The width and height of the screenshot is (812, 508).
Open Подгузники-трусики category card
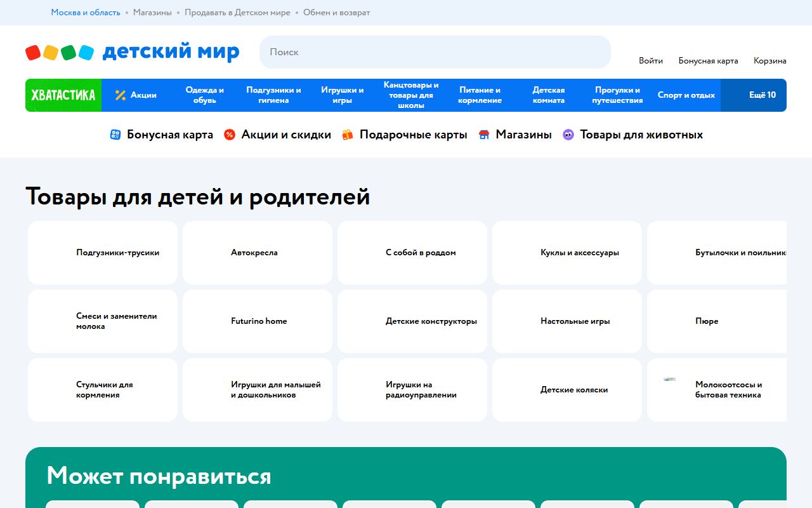(103, 253)
